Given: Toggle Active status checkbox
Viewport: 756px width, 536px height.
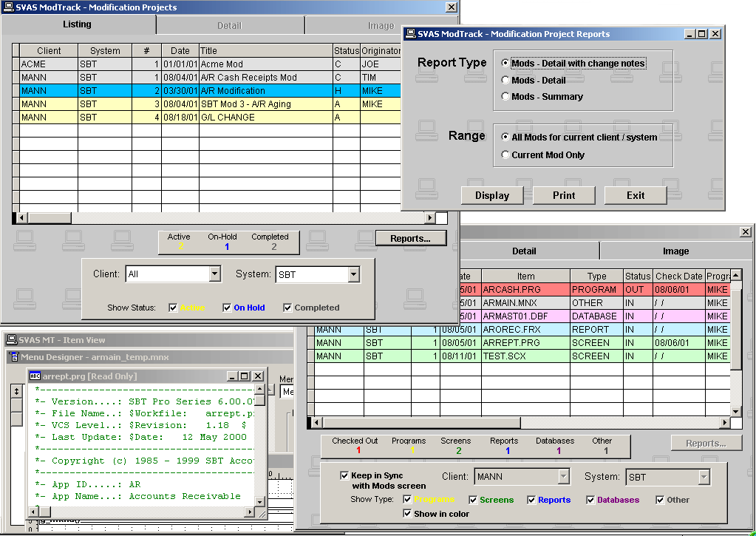Looking at the screenshot, I should (x=173, y=308).
